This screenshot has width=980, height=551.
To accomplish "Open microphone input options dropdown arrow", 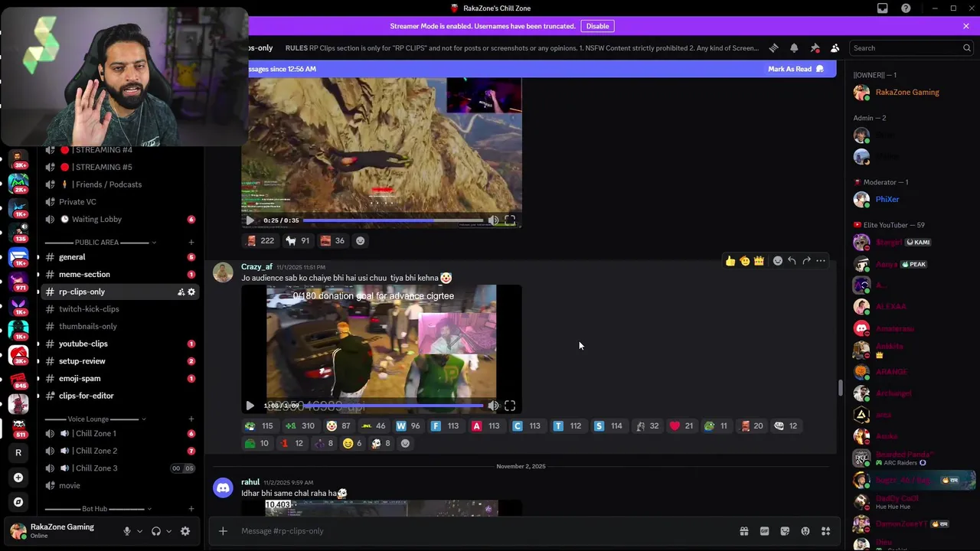I will [x=139, y=531].
